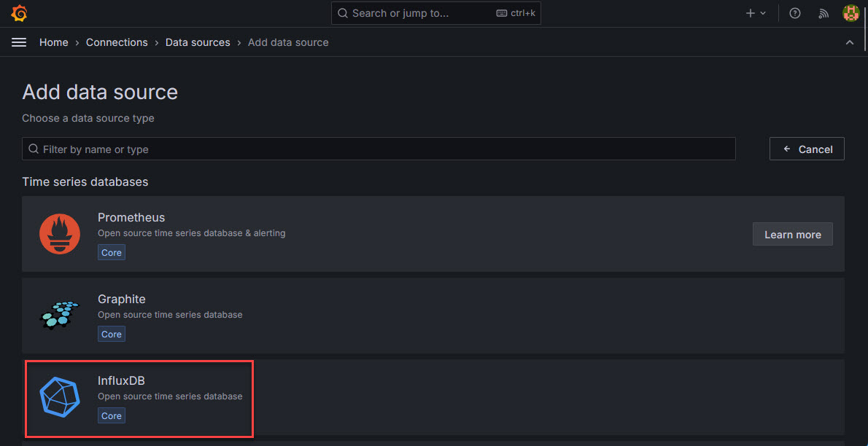This screenshot has width=868, height=446.
Task: Open the user profile avatar menu
Action: [850, 12]
